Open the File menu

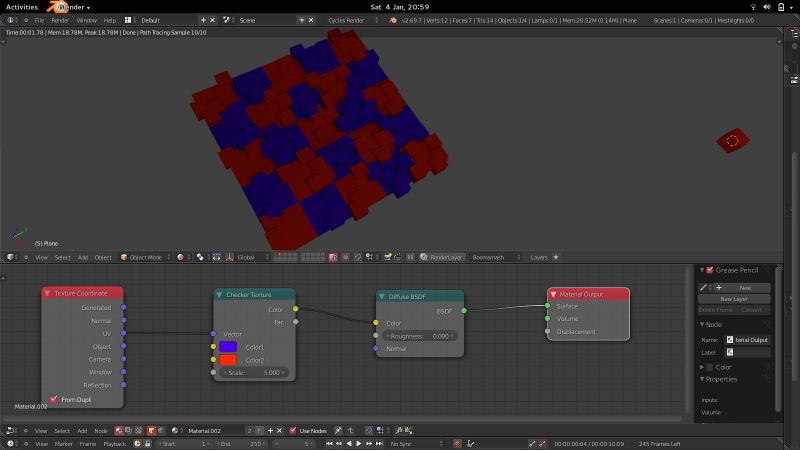click(39, 20)
